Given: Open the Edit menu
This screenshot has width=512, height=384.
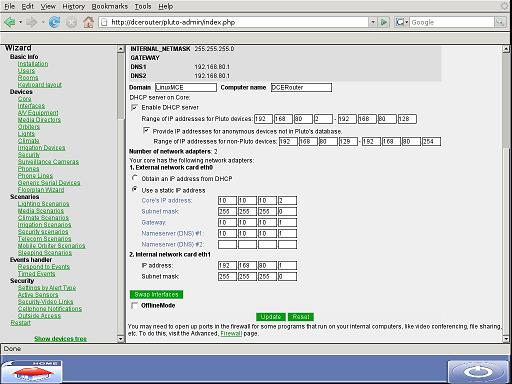Looking at the screenshot, I should coord(28,6).
